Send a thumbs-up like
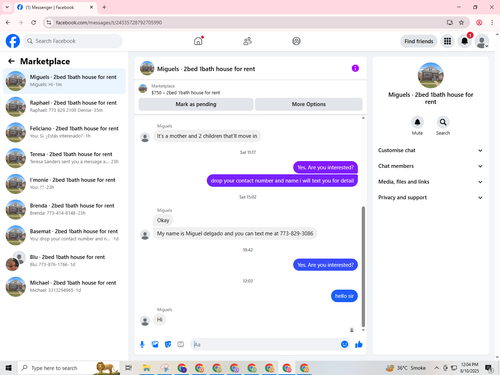 point(359,344)
